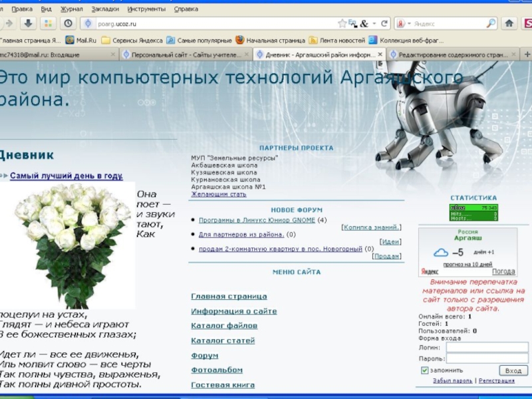The image size is (532, 399).
Task: Click the forward navigation arrow
Action: click(x=9, y=23)
